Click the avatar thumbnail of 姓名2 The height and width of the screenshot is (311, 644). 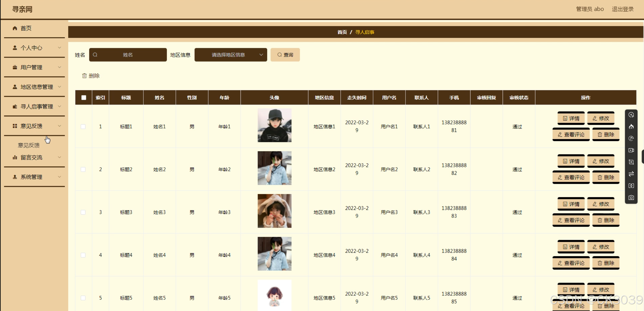click(x=275, y=168)
